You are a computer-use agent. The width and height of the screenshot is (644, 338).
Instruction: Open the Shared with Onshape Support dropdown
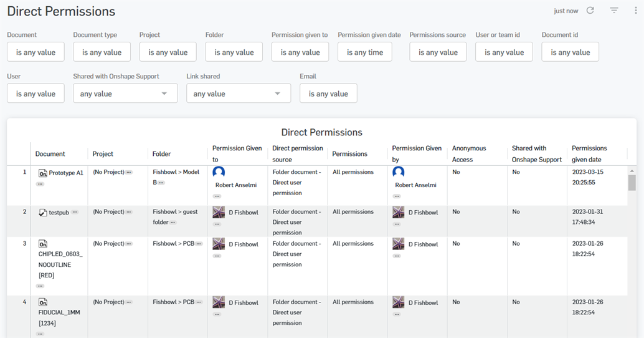coord(125,94)
